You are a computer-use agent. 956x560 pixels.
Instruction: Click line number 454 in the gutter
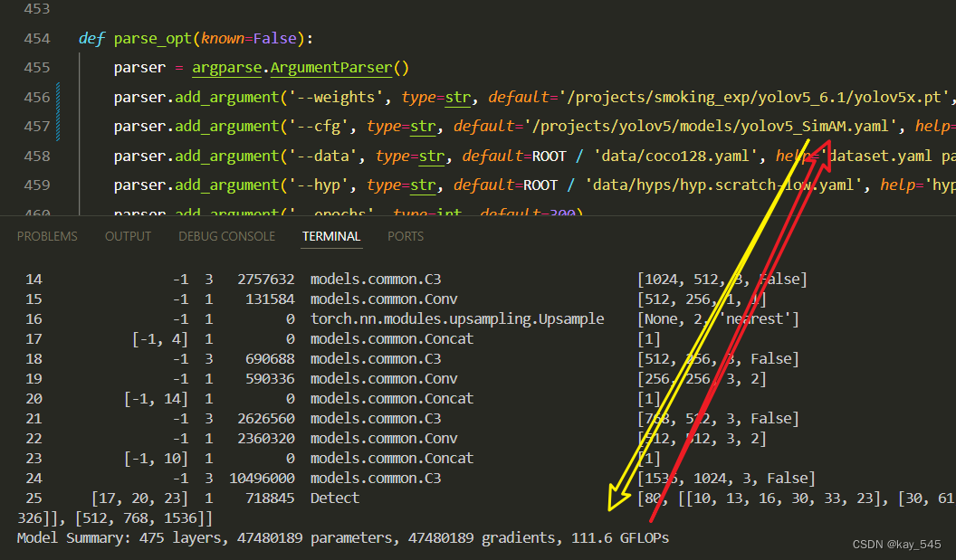tap(36, 38)
